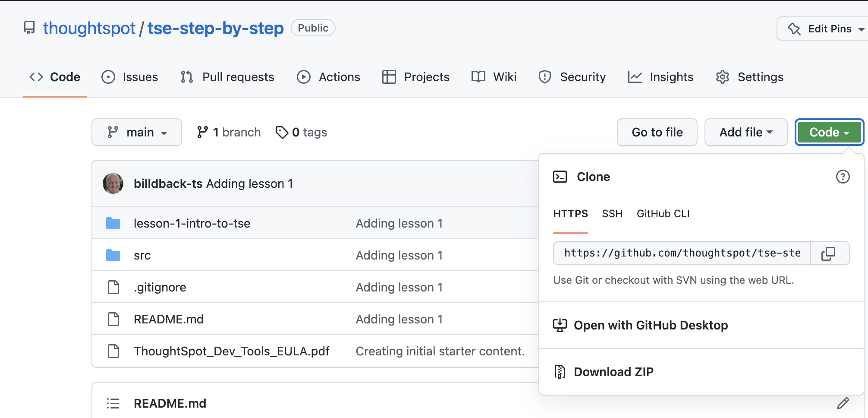Click billdback-ts profile avatar

click(113, 183)
